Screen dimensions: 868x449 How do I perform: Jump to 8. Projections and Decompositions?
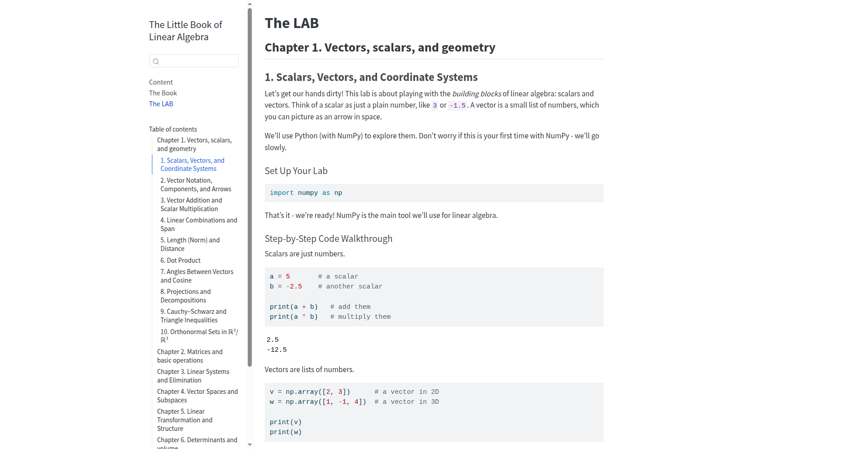[x=185, y=296]
